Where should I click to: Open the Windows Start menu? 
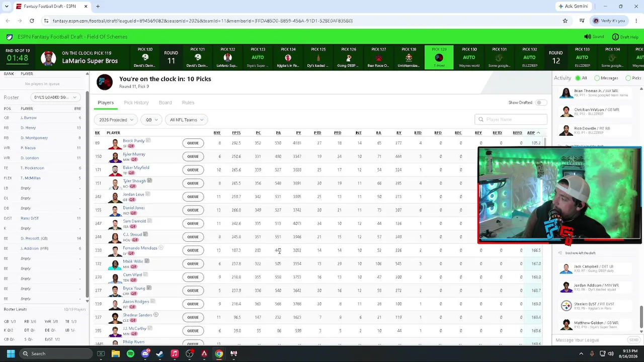(x=11, y=353)
